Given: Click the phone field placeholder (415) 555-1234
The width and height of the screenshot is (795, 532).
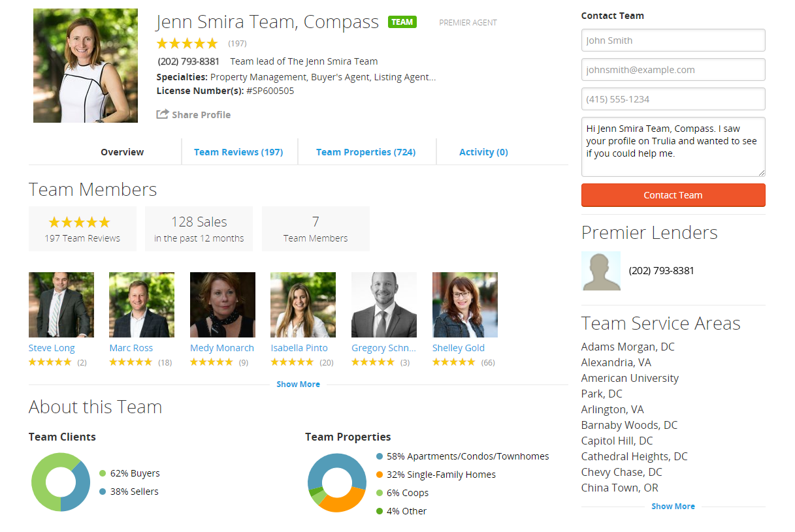Looking at the screenshot, I should [x=673, y=99].
